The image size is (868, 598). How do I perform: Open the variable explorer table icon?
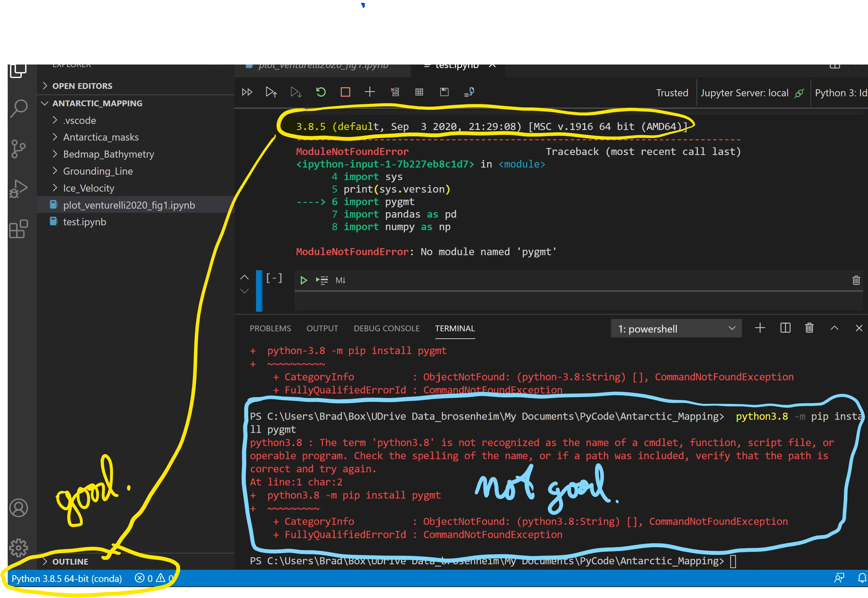click(419, 92)
